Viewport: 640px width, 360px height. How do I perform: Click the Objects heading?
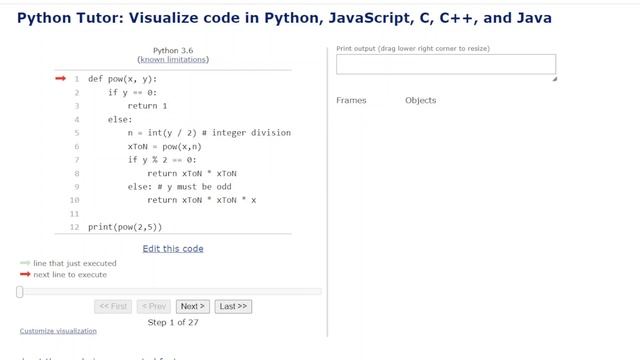(x=421, y=100)
